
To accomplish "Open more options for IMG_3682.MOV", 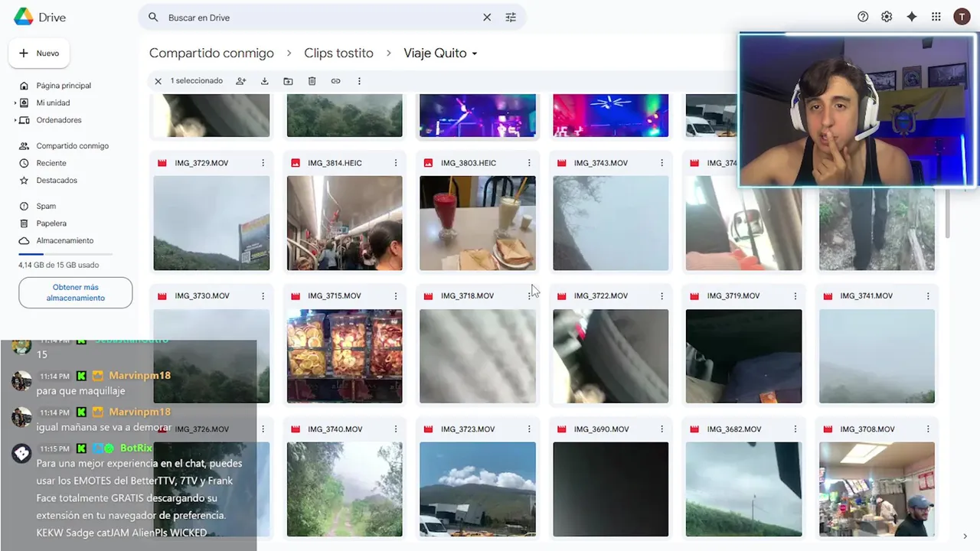I will (x=795, y=429).
